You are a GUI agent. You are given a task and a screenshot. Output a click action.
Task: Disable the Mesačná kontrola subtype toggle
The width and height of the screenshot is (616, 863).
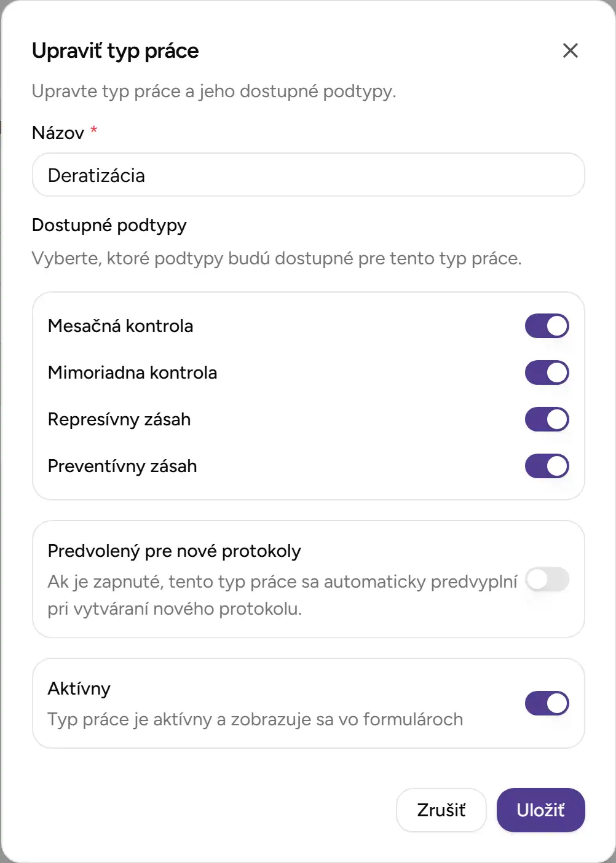point(547,325)
